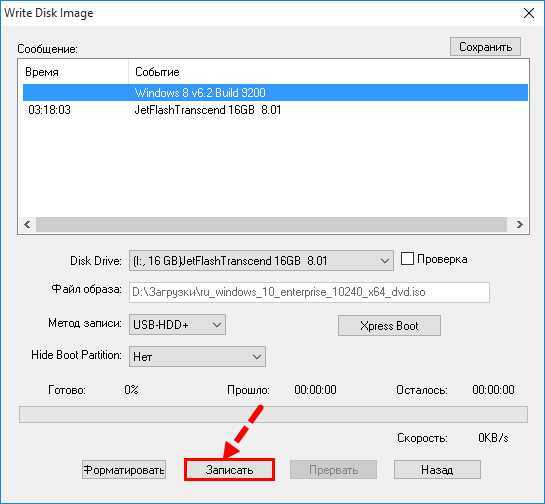Click the write progress bar

point(273,414)
